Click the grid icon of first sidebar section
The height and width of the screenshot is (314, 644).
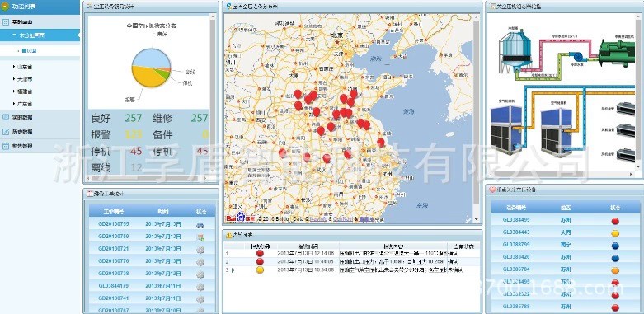(x=5, y=22)
